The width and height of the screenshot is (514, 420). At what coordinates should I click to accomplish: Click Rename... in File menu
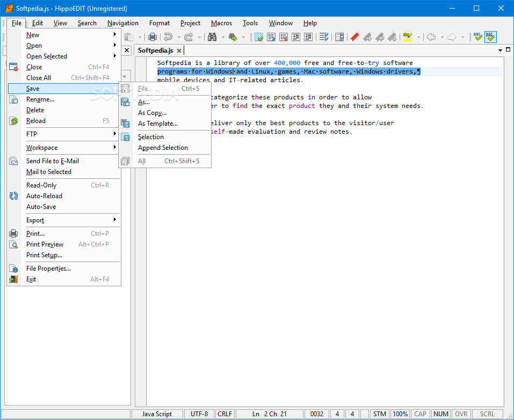[64, 99]
